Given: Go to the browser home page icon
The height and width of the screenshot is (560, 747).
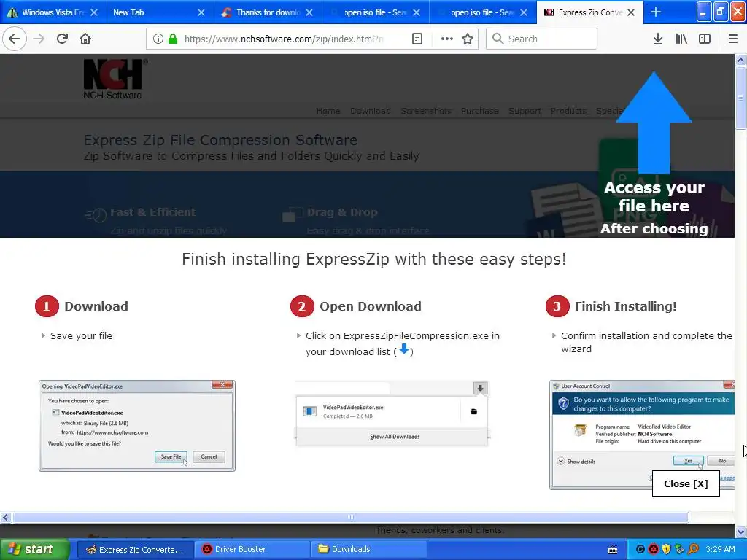Looking at the screenshot, I should point(85,39).
